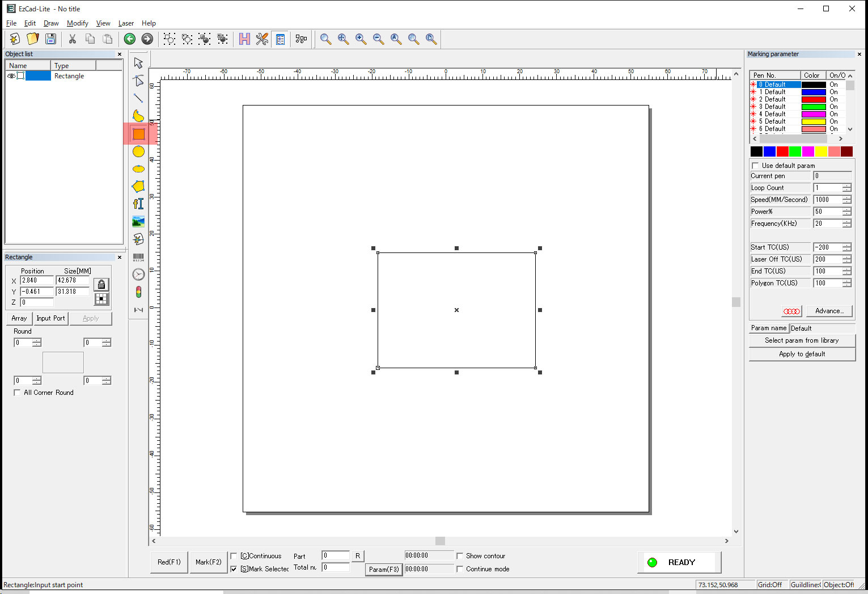Screen dimensions: 868x594
Task: Pick the magenta color swatch
Action: point(808,151)
